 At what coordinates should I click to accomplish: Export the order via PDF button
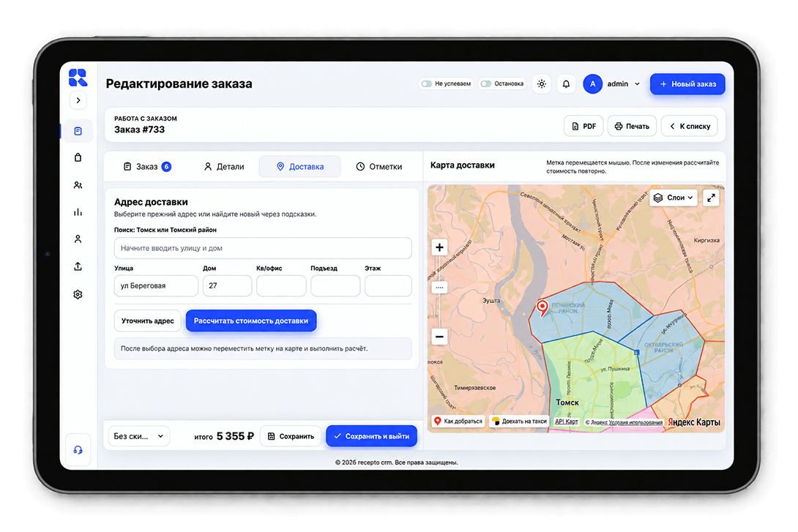click(x=583, y=126)
